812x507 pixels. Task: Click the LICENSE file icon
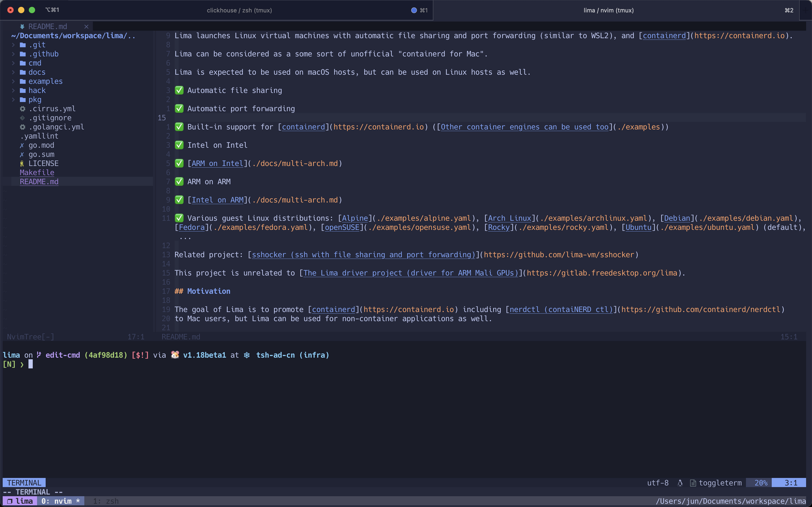[x=22, y=164]
